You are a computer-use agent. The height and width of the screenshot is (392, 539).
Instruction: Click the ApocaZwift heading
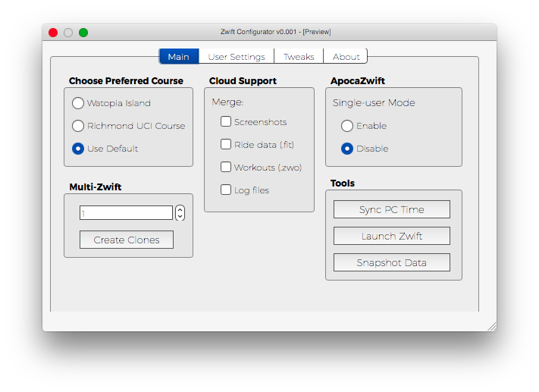click(x=358, y=81)
